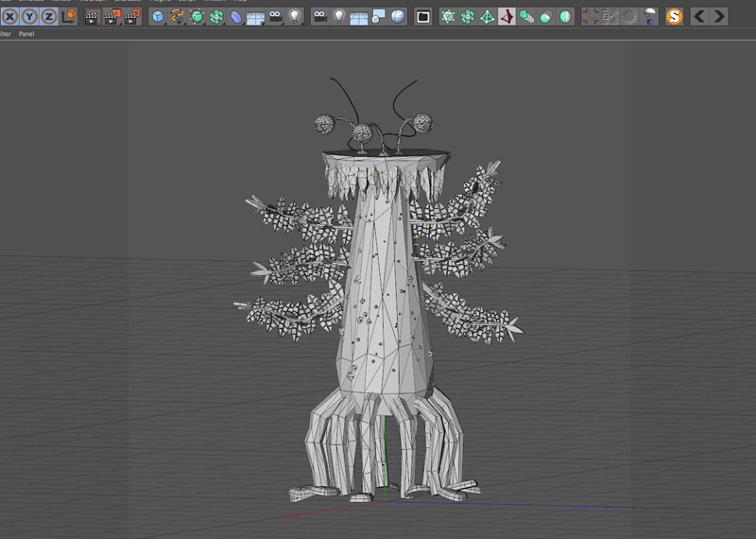The image size is (756, 539).
Task: Click green flower icon right of folder icon
Action: pos(467,17)
